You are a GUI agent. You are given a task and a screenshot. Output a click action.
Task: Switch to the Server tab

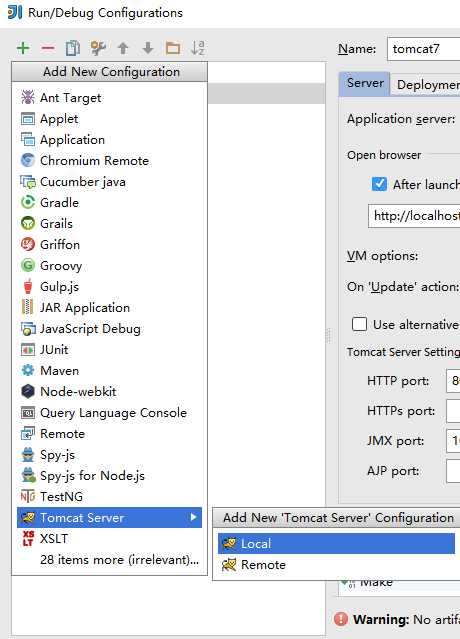365,84
